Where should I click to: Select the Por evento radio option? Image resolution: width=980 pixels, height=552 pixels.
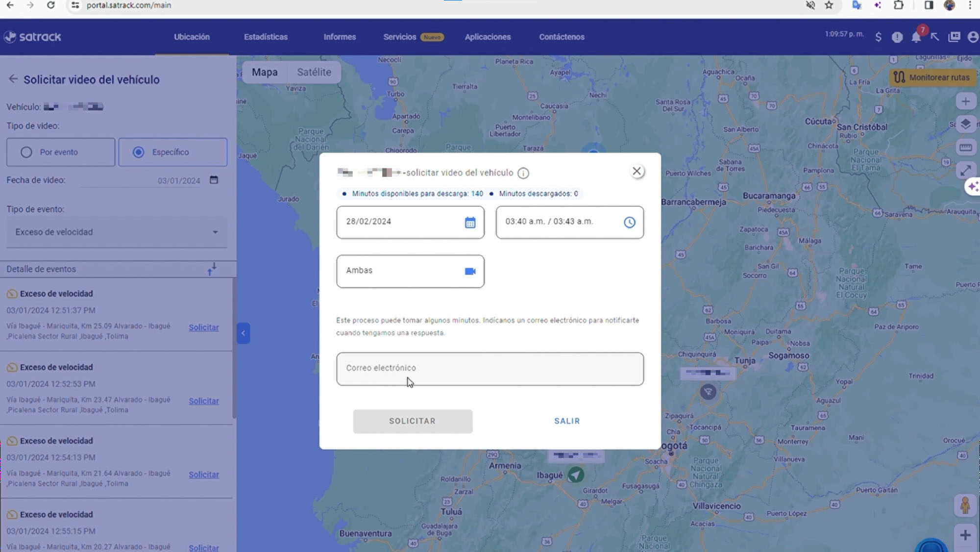coord(61,152)
